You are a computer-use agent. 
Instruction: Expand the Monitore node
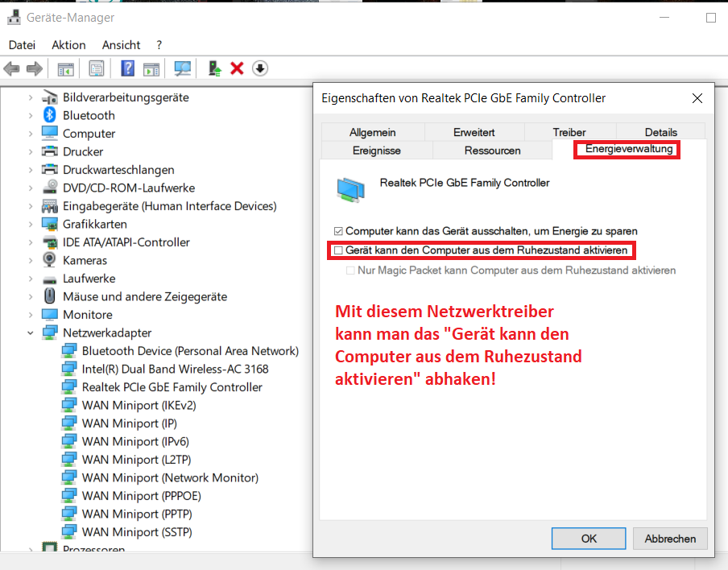(31, 315)
